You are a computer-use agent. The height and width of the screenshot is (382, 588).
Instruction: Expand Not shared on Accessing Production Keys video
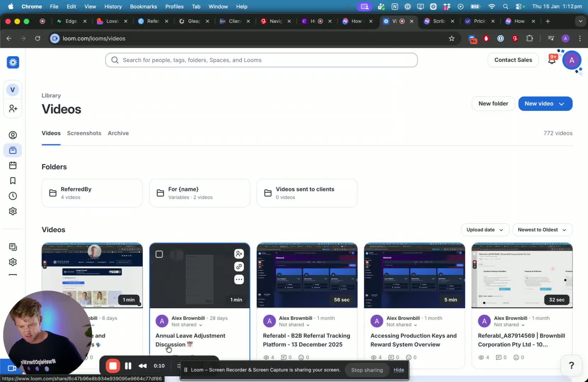click(402, 325)
